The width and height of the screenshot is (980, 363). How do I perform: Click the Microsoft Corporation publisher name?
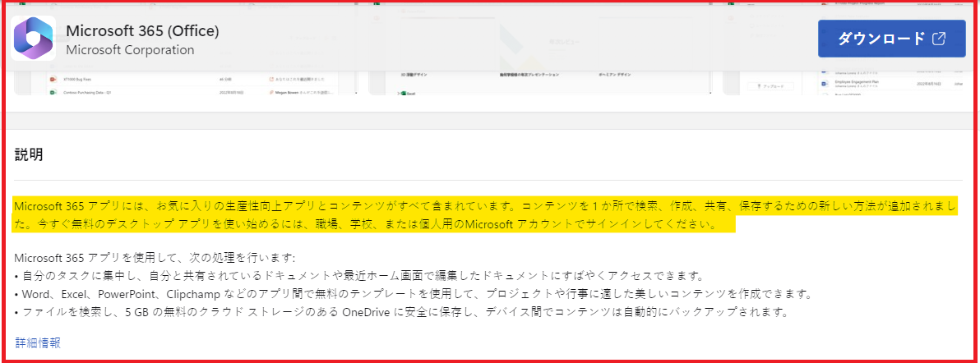click(x=130, y=50)
